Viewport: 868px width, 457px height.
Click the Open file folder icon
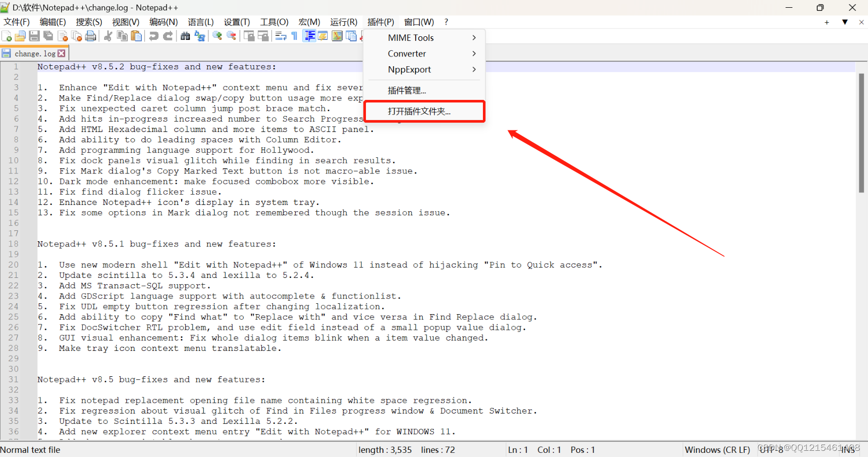(20, 36)
